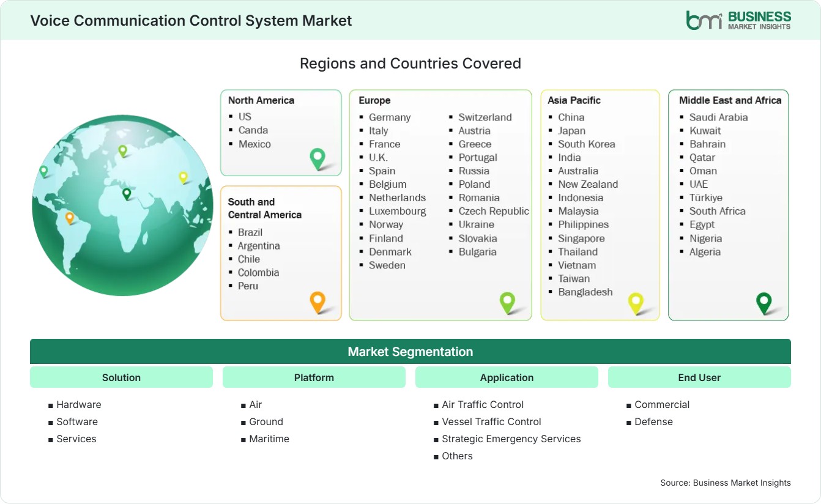The image size is (821, 504).
Task: Click 'Algeria' in the Middle East list
Action: [705, 252]
